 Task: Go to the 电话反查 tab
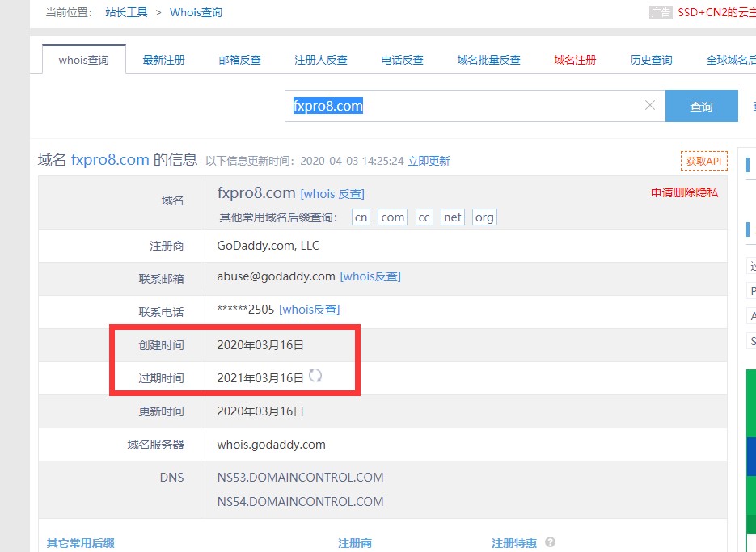click(x=402, y=60)
